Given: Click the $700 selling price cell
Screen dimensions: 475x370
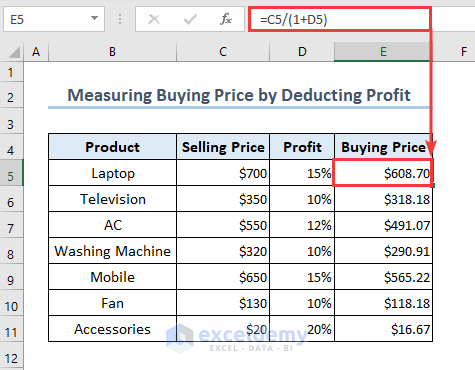Looking at the screenshot, I should [223, 173].
